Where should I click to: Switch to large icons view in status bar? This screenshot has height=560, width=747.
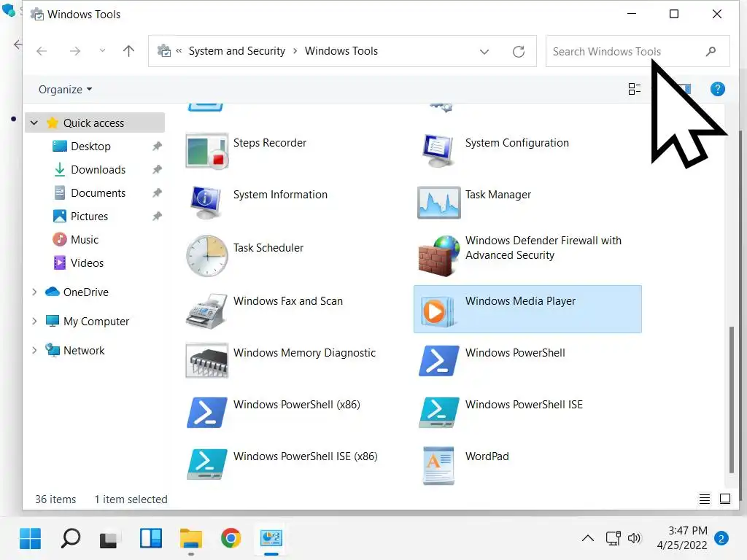coord(725,499)
